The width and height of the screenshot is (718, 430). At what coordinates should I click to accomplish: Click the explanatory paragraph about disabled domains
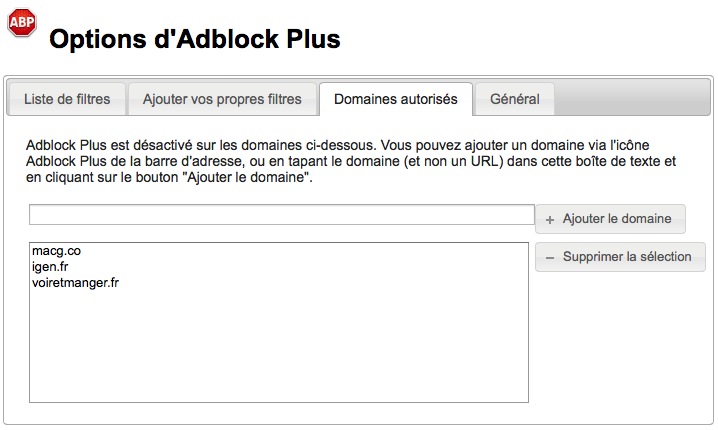pos(351,161)
